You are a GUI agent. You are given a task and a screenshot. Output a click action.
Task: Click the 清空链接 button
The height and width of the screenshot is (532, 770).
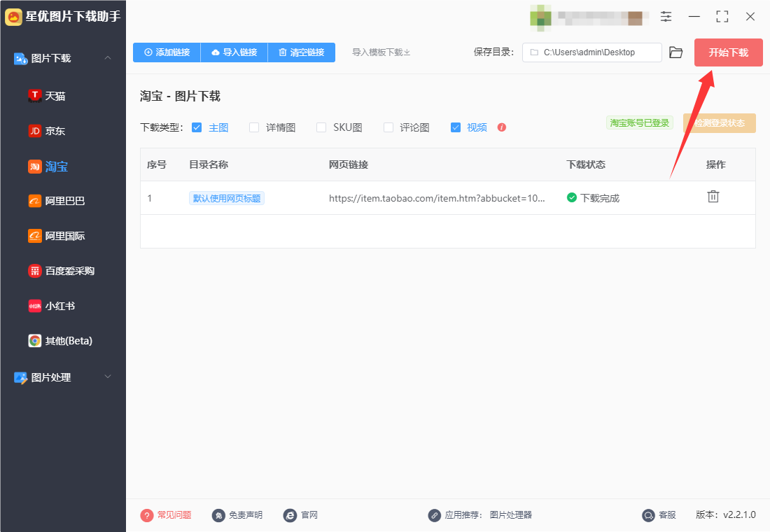(302, 52)
